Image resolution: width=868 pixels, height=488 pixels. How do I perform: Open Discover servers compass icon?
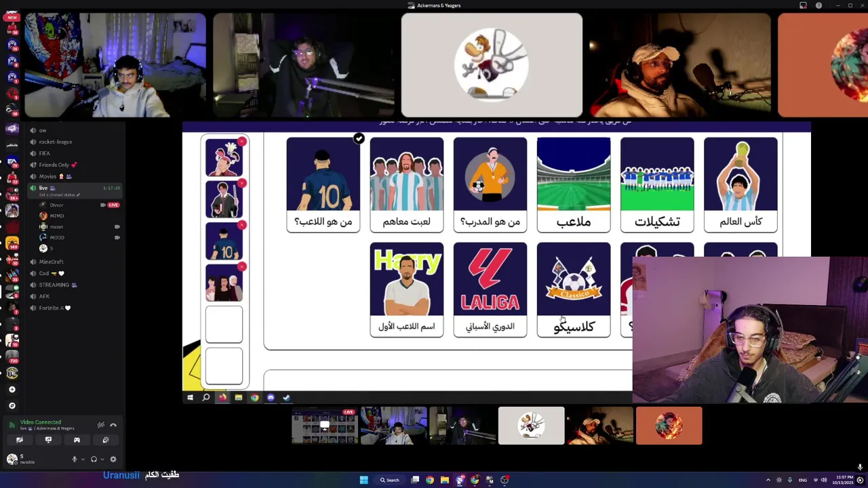(x=12, y=405)
